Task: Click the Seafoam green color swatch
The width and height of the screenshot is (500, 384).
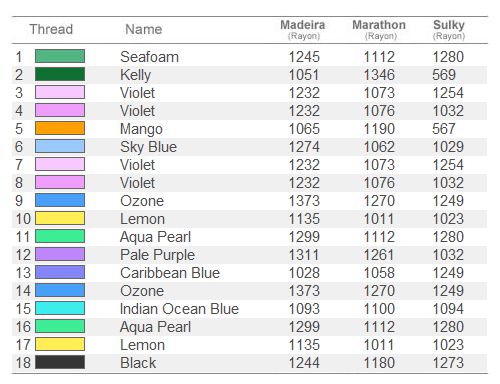Action: (x=60, y=56)
